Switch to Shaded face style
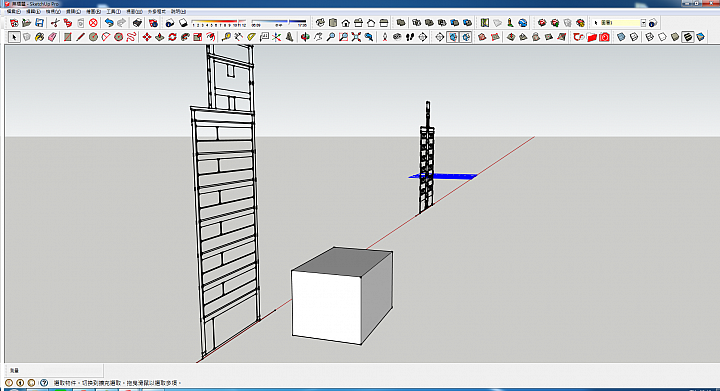Viewport: 720px width, 391px height. click(x=675, y=37)
